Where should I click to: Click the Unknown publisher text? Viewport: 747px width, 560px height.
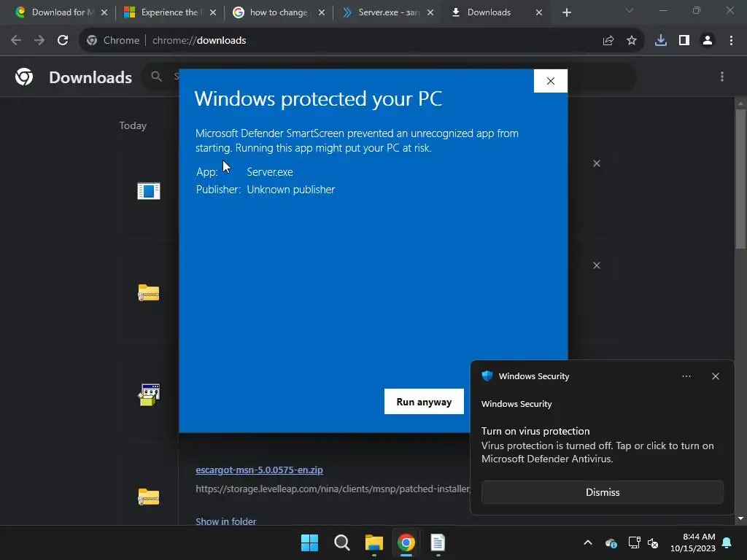point(290,190)
